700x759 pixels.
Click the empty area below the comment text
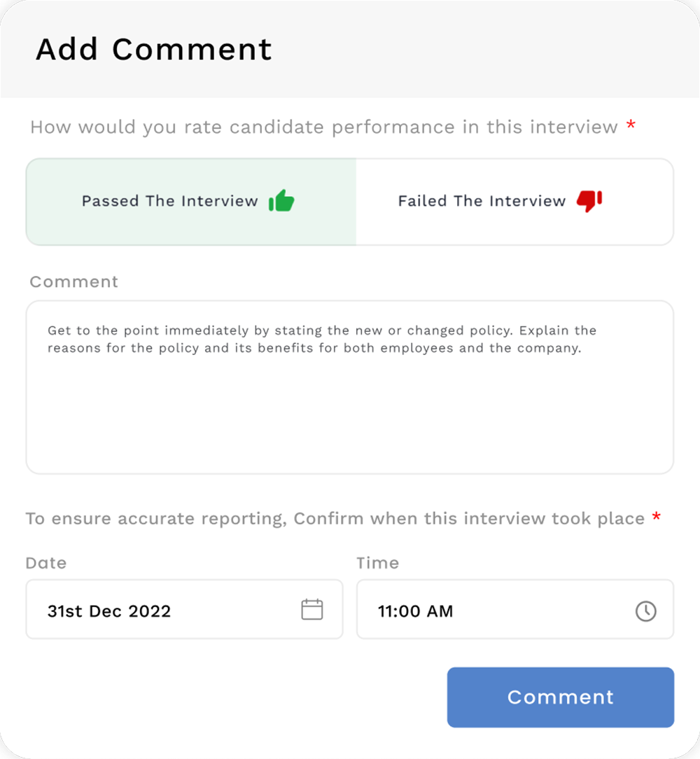350,420
